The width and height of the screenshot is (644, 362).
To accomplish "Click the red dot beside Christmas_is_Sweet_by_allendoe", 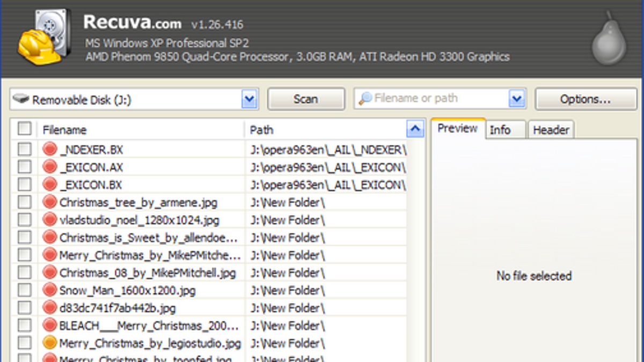I will pos(50,237).
